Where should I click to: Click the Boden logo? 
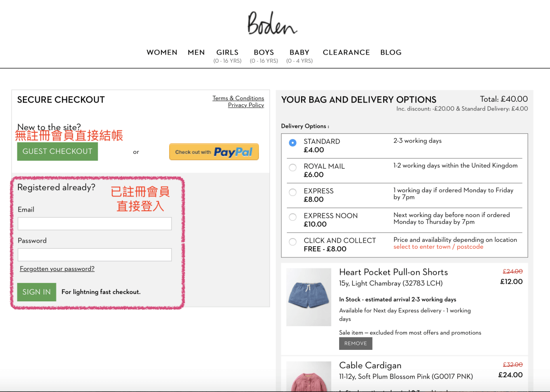(x=272, y=23)
